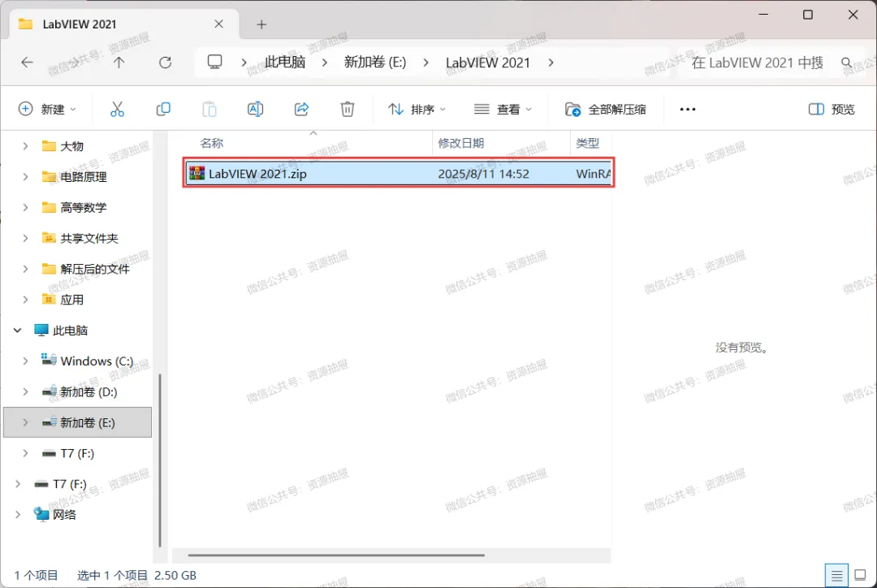
Task: Expand the Windows (C:) drive node
Action: [x=25, y=361]
